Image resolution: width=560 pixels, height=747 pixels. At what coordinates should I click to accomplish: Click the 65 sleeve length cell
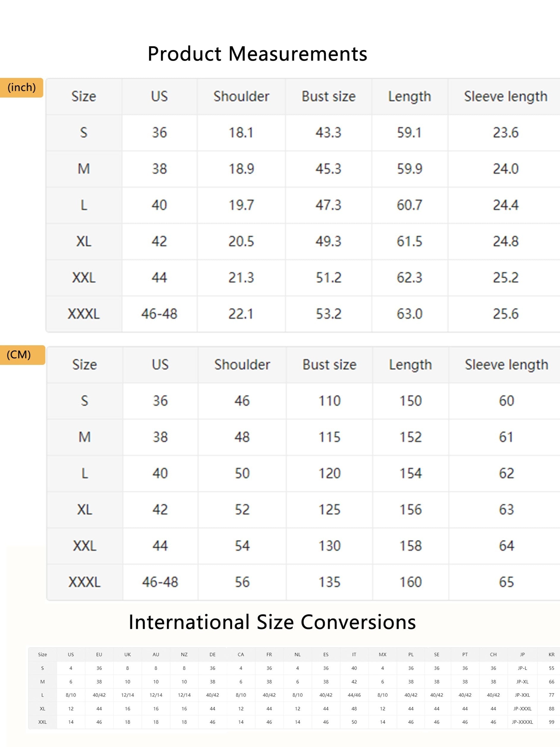[506, 582]
